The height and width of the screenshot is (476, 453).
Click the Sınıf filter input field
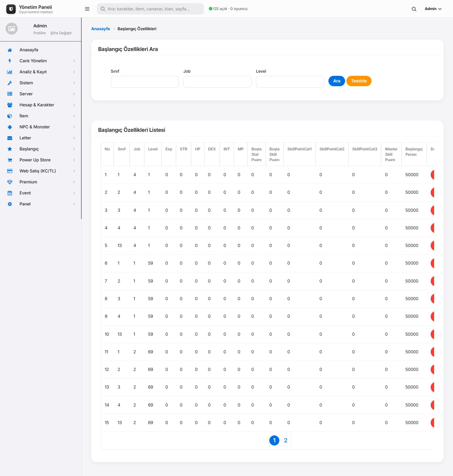coord(145,82)
